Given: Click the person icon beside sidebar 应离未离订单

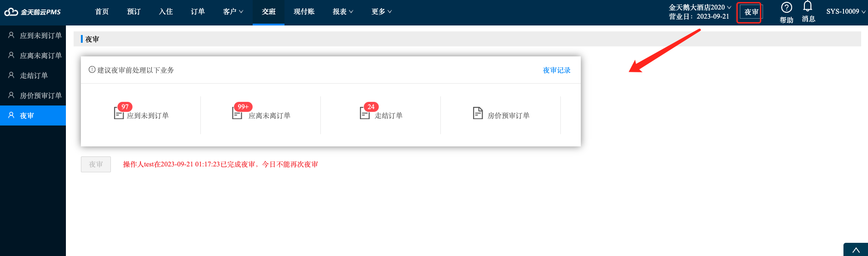Looking at the screenshot, I should (x=11, y=55).
